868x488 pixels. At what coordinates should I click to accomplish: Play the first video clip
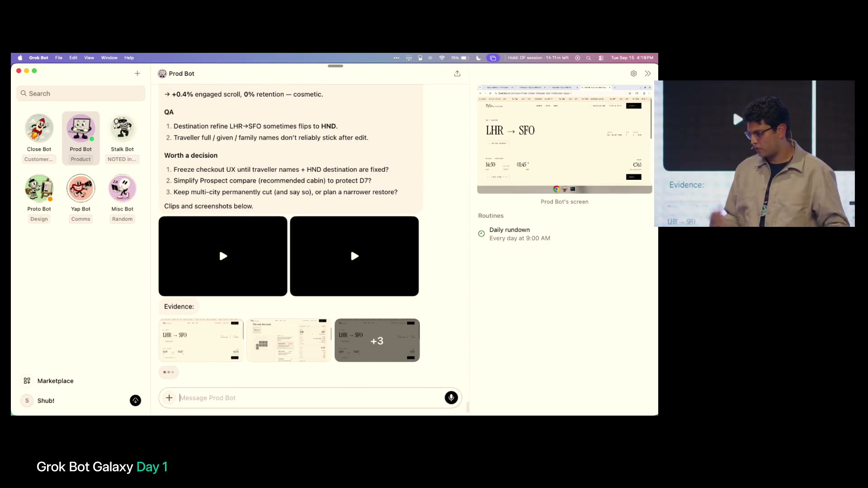(223, 256)
